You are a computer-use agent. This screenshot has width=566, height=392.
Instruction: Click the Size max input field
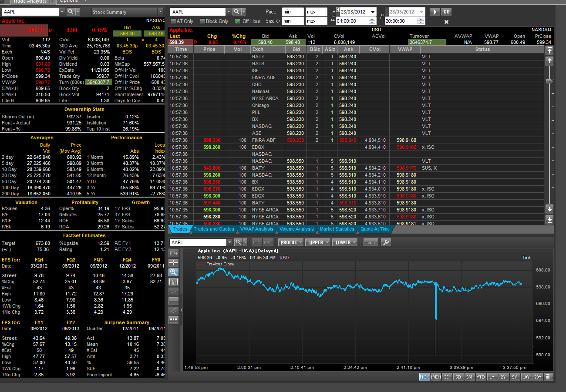316,21
